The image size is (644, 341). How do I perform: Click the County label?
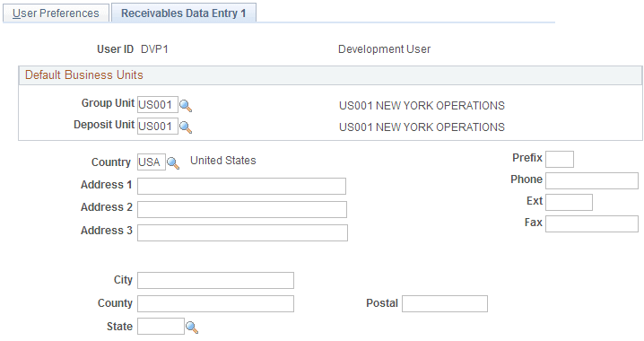pos(115,303)
